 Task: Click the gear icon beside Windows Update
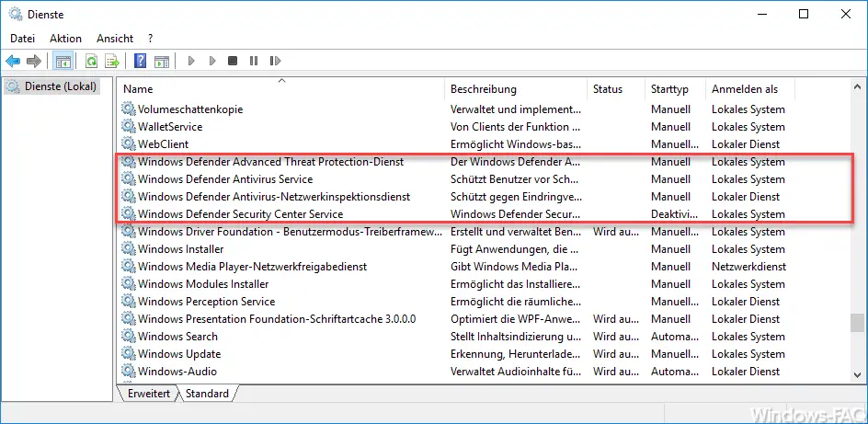129,354
